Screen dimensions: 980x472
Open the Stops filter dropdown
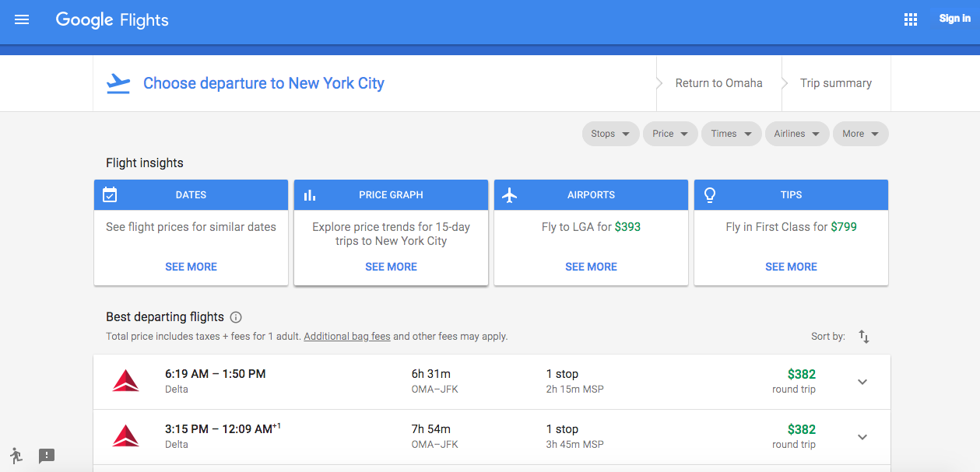[x=611, y=134]
